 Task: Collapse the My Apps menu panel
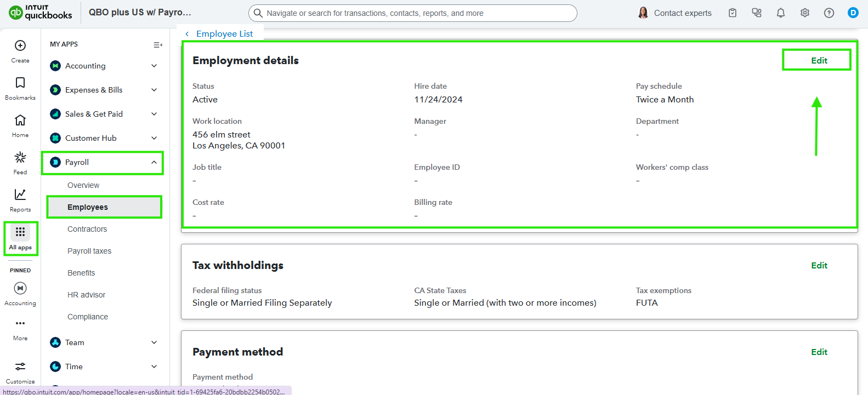coord(158,45)
